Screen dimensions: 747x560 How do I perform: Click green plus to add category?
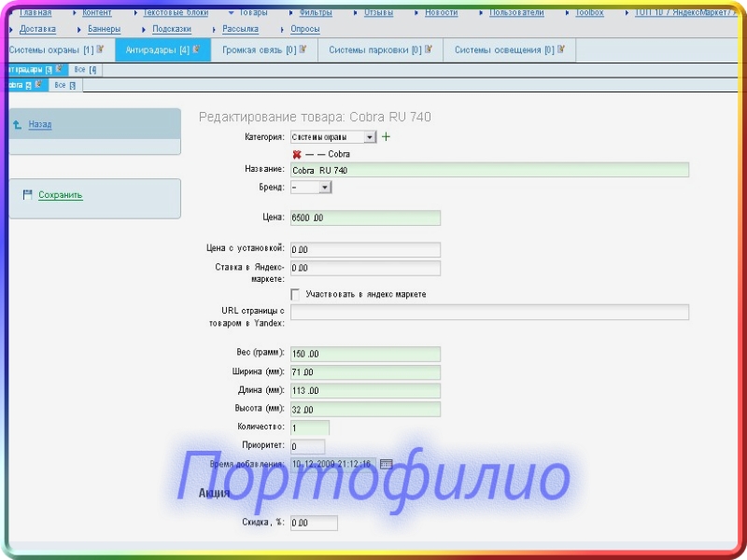pos(386,136)
